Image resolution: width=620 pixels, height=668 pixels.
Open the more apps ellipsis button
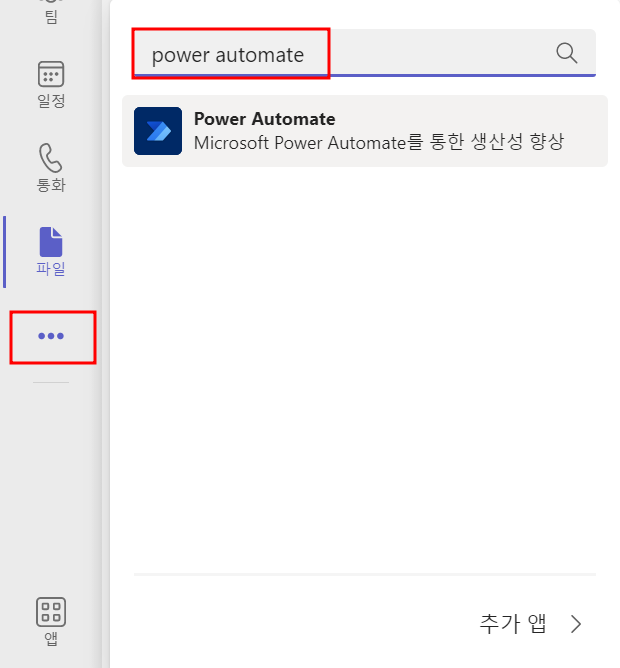51,336
